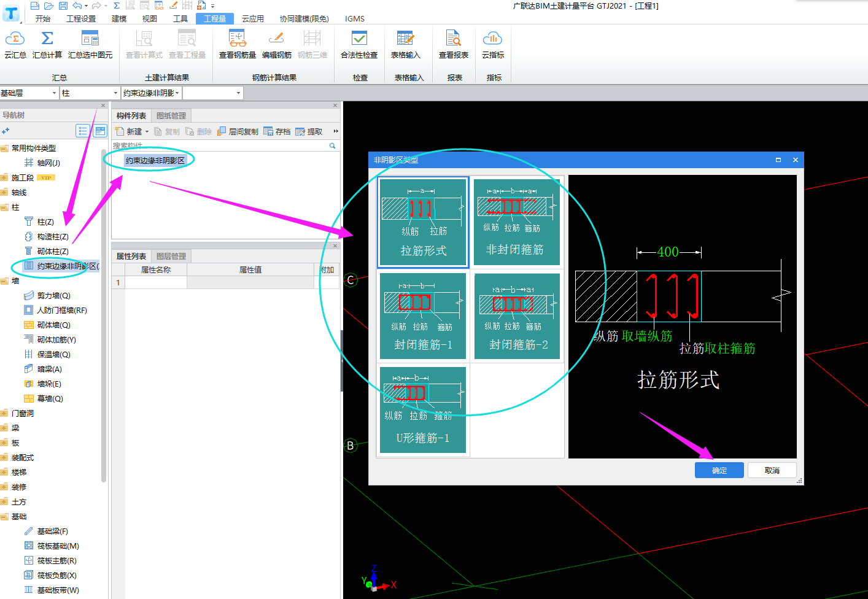Open 新建 dropdown arrow
This screenshot has width=868, height=599.
[x=147, y=131]
